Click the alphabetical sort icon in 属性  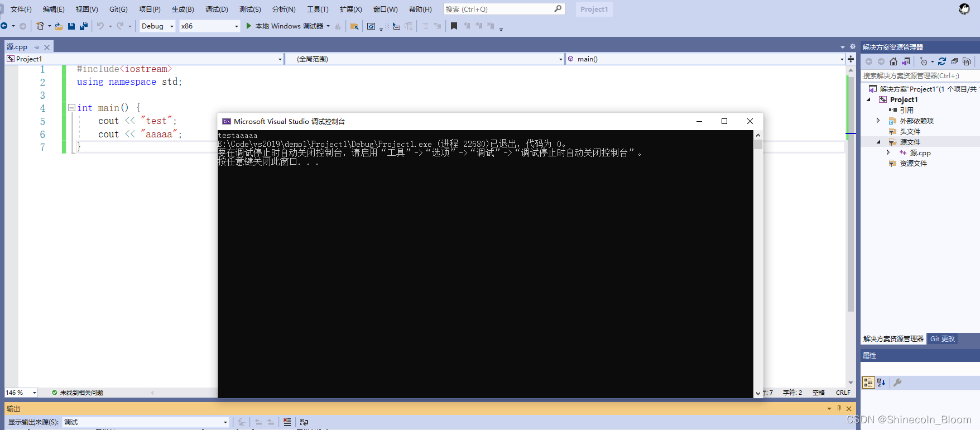tap(881, 383)
